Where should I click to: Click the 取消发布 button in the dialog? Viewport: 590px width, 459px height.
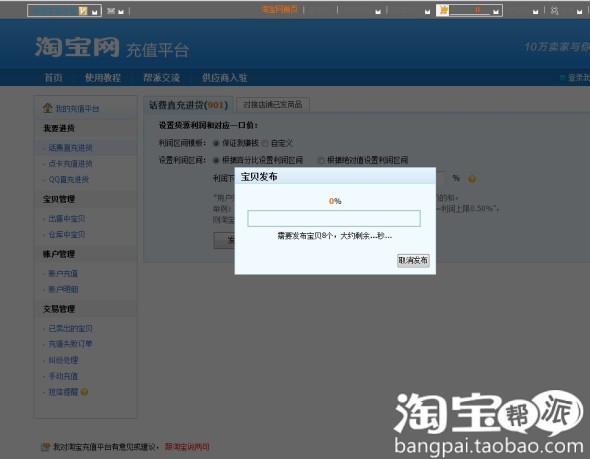pos(413,260)
